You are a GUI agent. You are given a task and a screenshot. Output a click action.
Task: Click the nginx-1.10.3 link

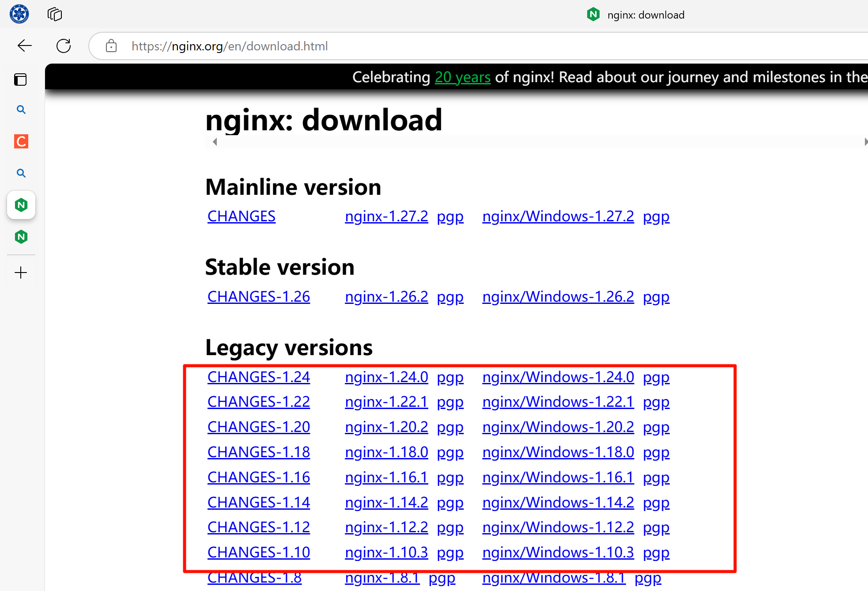click(x=386, y=553)
